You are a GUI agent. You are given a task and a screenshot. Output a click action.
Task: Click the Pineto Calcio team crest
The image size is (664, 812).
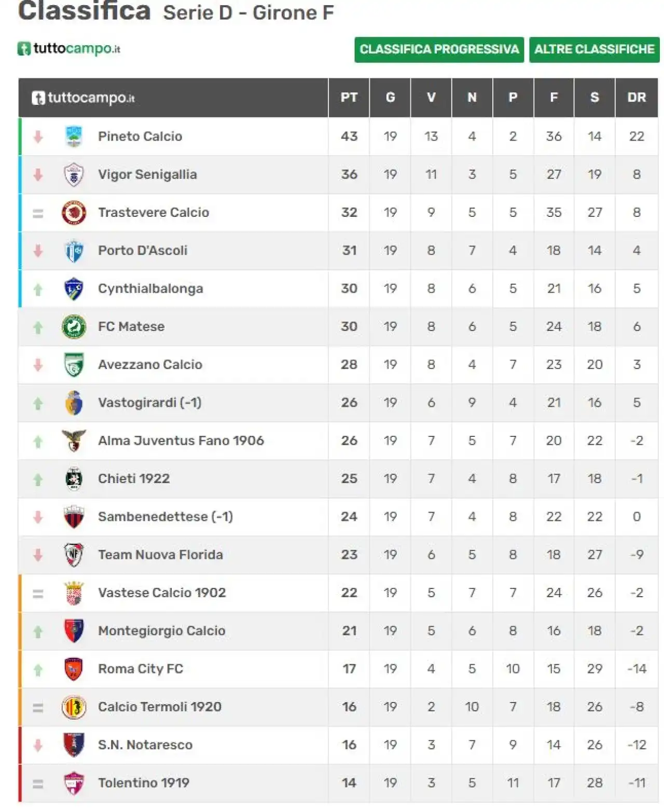(74, 136)
